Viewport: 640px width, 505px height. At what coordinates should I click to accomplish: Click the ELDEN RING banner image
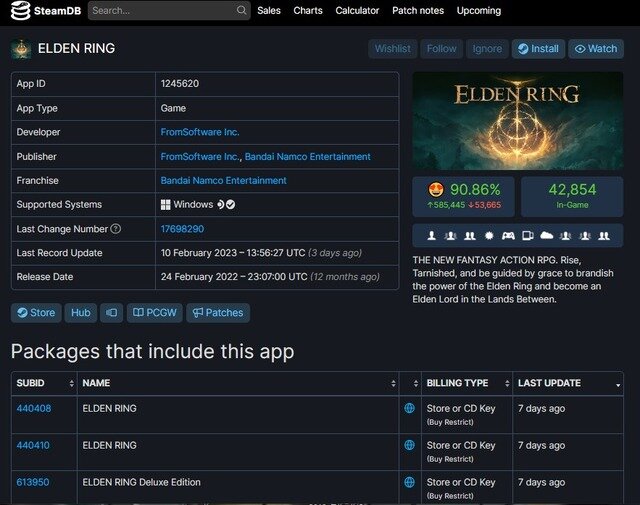[518, 121]
